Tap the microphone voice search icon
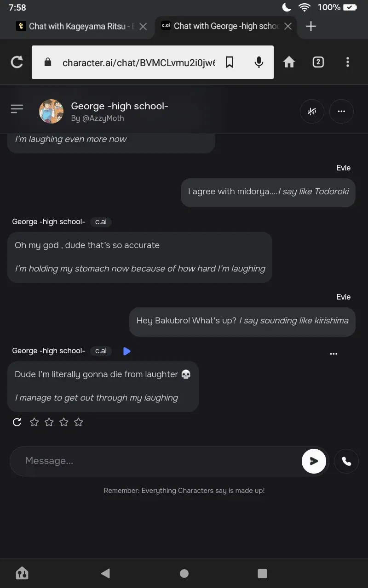368x588 pixels. tap(259, 62)
